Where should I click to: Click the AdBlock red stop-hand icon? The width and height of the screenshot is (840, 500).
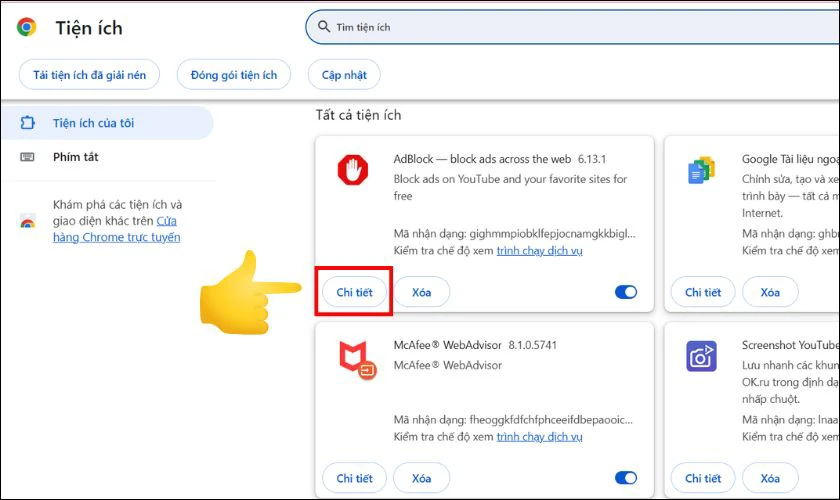click(x=352, y=170)
